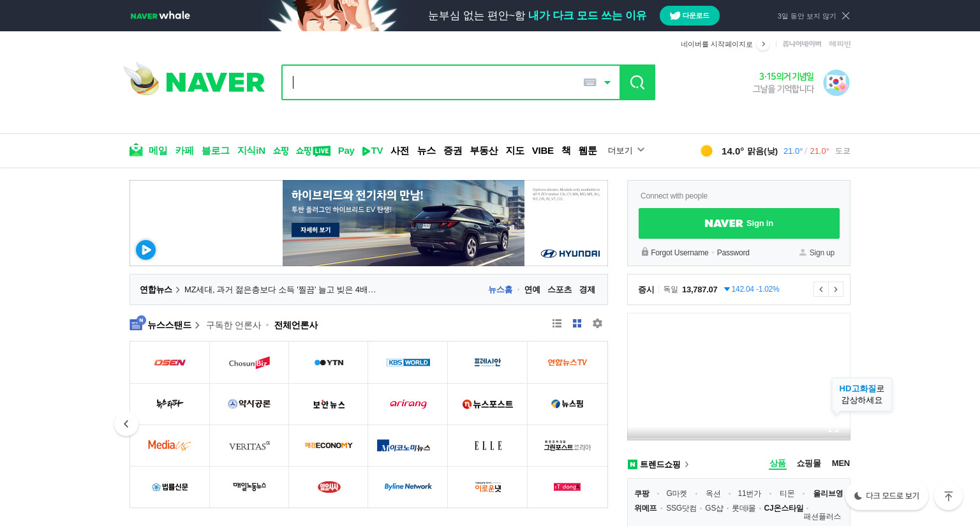The image size is (980, 526).
Task: Go to 블로그 menu item
Action: coord(216,151)
